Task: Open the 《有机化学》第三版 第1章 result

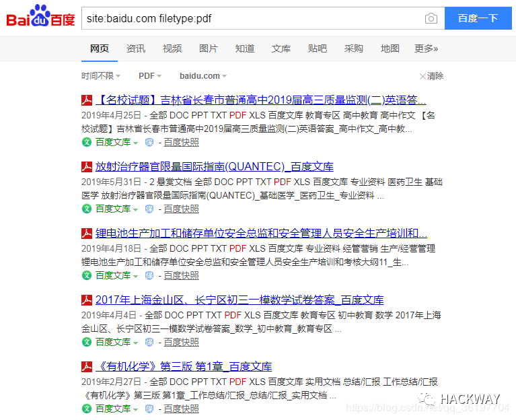Action: [x=184, y=366]
